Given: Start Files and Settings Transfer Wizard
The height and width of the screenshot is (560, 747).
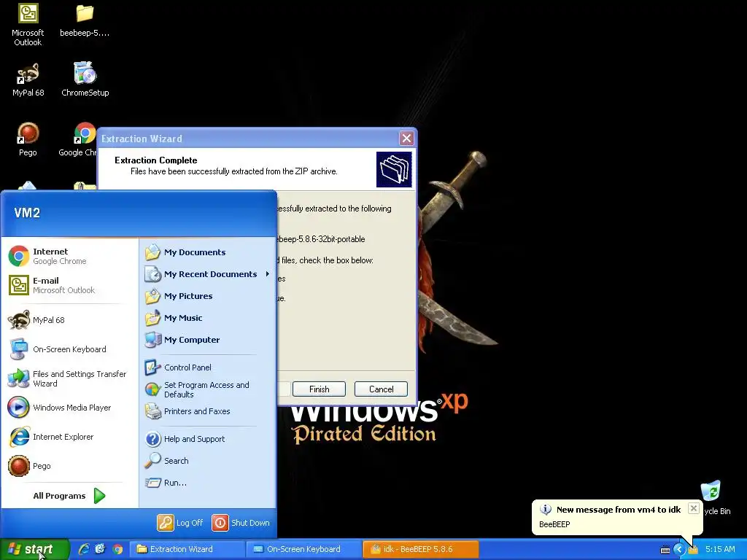Looking at the screenshot, I should pos(69,378).
